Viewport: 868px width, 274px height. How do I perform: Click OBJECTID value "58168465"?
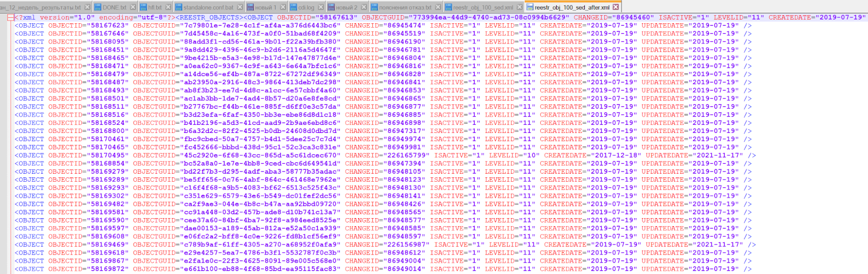pyautogui.click(x=107, y=58)
